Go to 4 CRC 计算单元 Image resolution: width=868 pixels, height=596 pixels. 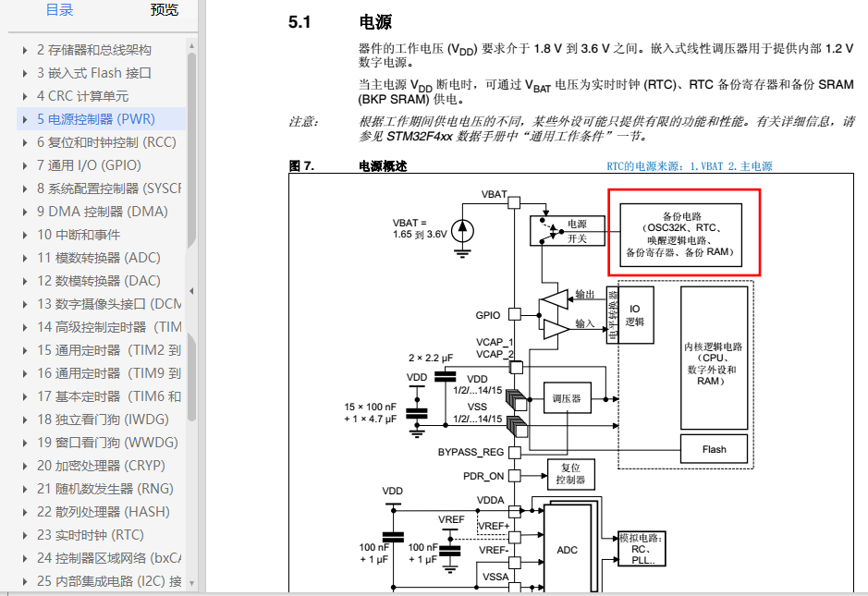(83, 96)
